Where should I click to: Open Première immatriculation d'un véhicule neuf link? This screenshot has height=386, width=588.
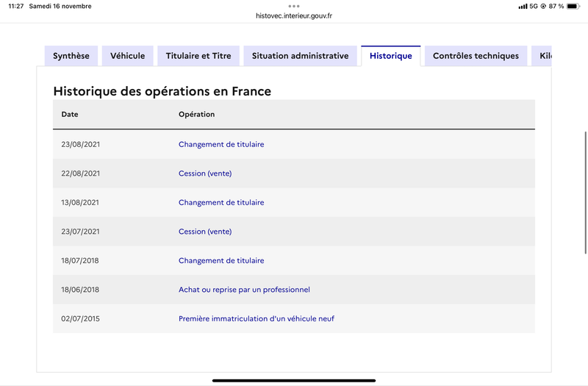click(257, 319)
